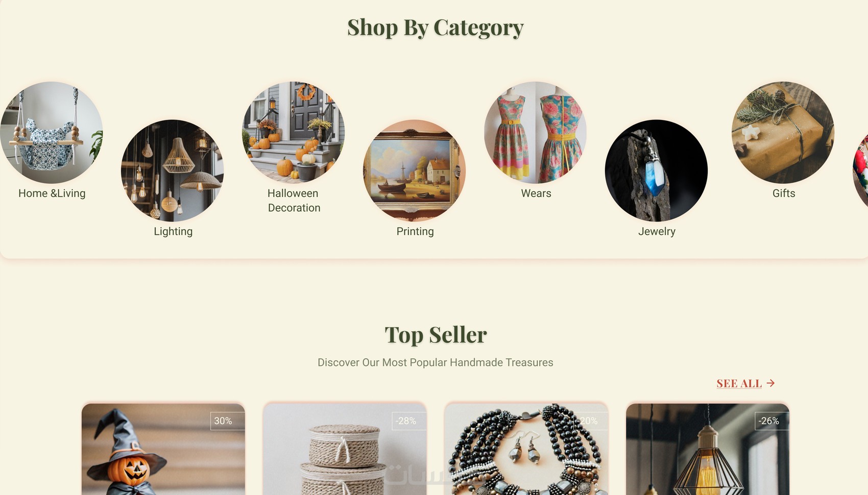Open the Gifts category wrapped box image
The width and height of the screenshot is (868, 495).
pos(783,133)
